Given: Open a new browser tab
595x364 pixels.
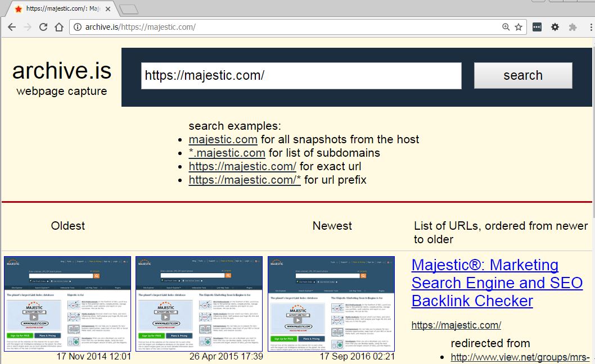Looking at the screenshot, I should (129, 9).
